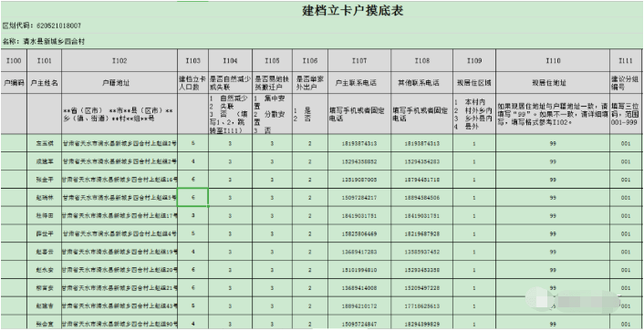644x331 pixels.
Task: Select the address cell ending 上赵组5号
Action: click(x=119, y=198)
